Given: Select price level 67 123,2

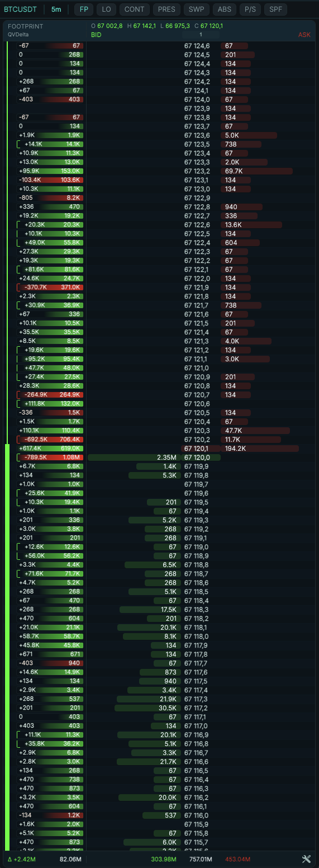Looking at the screenshot, I should pos(197,171).
